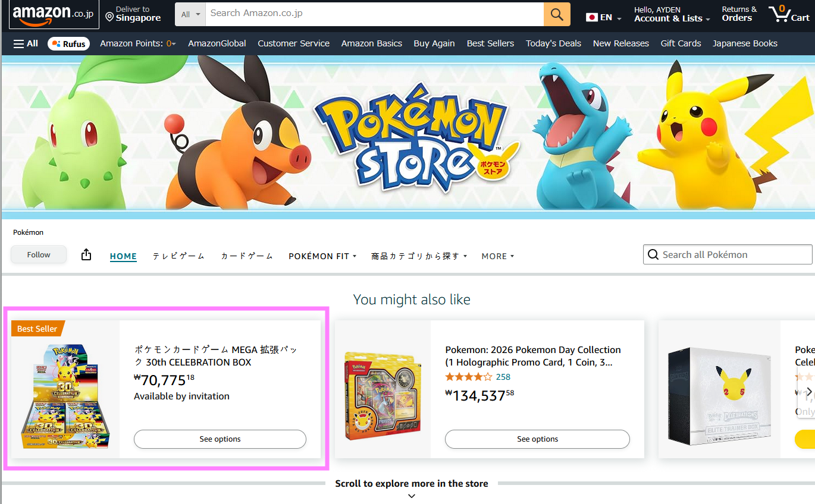Viewport: 815px width, 504px height.
Task: Click the Available by invitation text
Action: (181, 396)
